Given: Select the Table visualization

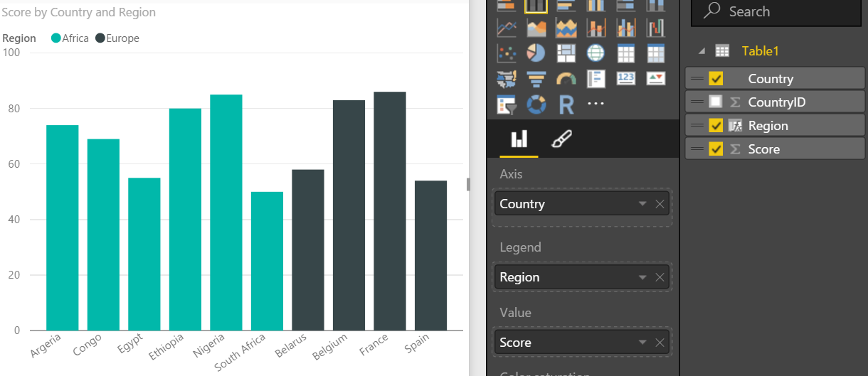Looking at the screenshot, I should tap(625, 53).
